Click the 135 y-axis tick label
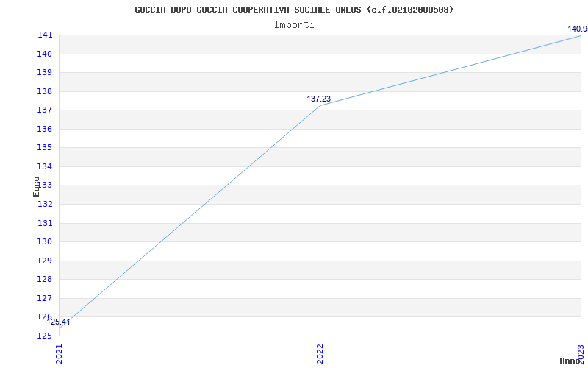The height and width of the screenshot is (368, 588). (x=44, y=148)
